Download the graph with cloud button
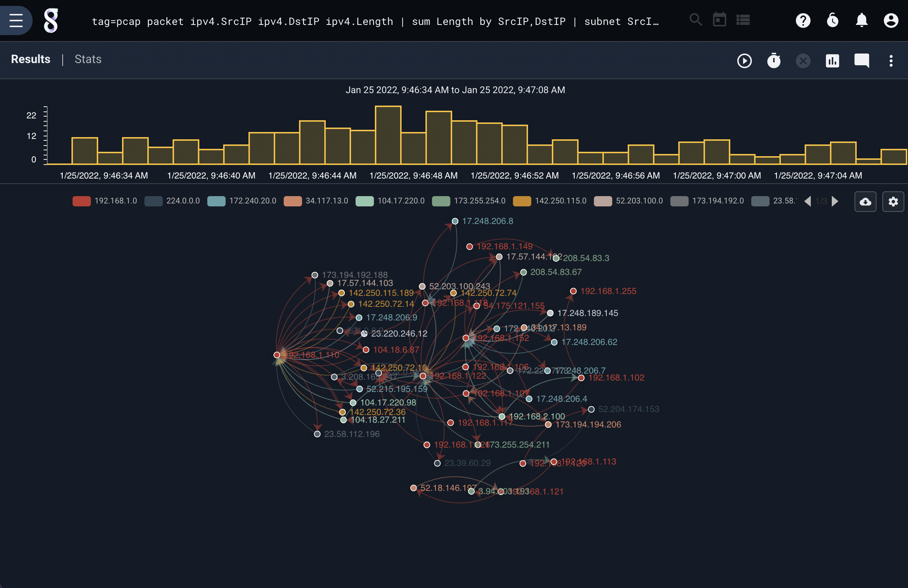 [x=865, y=202]
